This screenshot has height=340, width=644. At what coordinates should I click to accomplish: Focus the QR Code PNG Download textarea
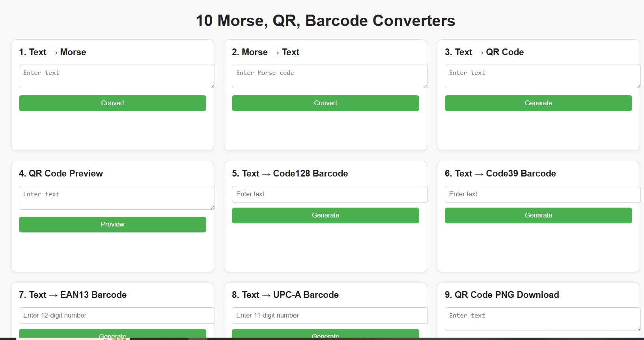(542, 319)
